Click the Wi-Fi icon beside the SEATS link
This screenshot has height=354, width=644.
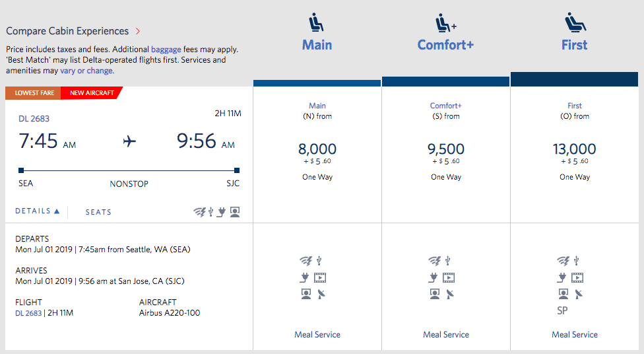pyautogui.click(x=199, y=212)
